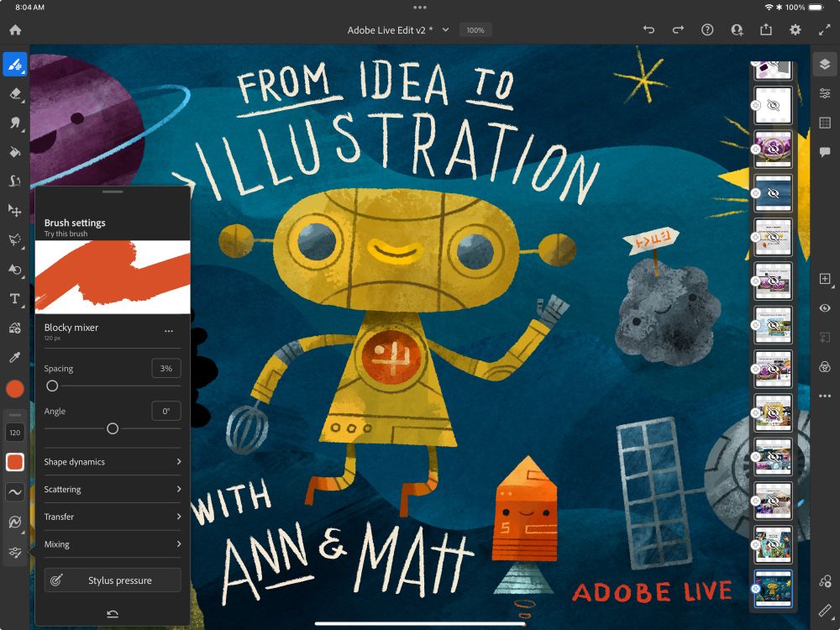Screen dimensions: 840x630
Task: Select the Paint Bucket fill tool
Action: (x=15, y=152)
